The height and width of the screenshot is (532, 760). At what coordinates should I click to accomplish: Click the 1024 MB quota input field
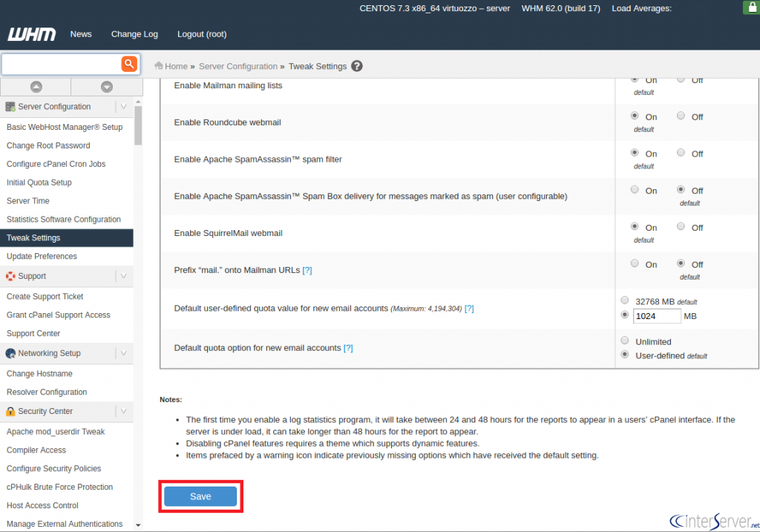click(x=656, y=316)
